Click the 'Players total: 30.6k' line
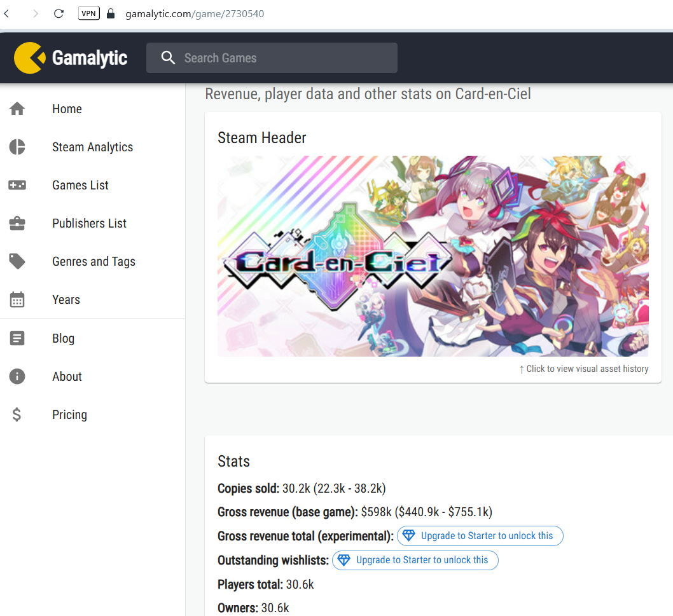Screen dimensions: 673x616 coord(266,584)
